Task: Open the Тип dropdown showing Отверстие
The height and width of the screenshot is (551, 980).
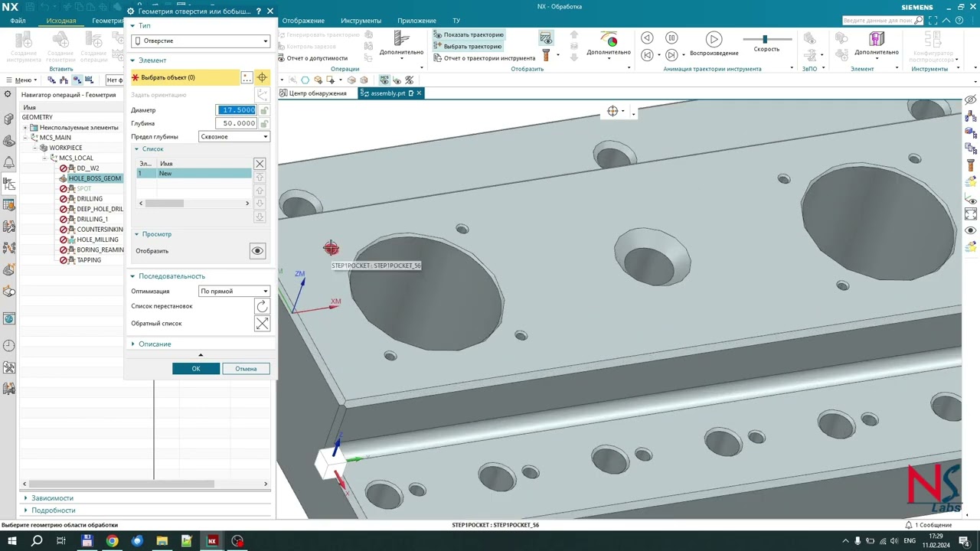Action: point(201,41)
